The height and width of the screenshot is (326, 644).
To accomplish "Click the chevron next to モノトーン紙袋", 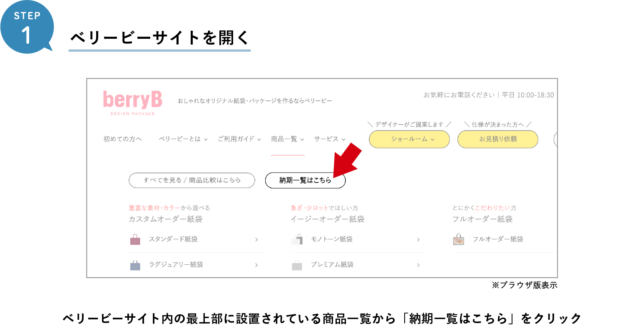I will 418,240.
